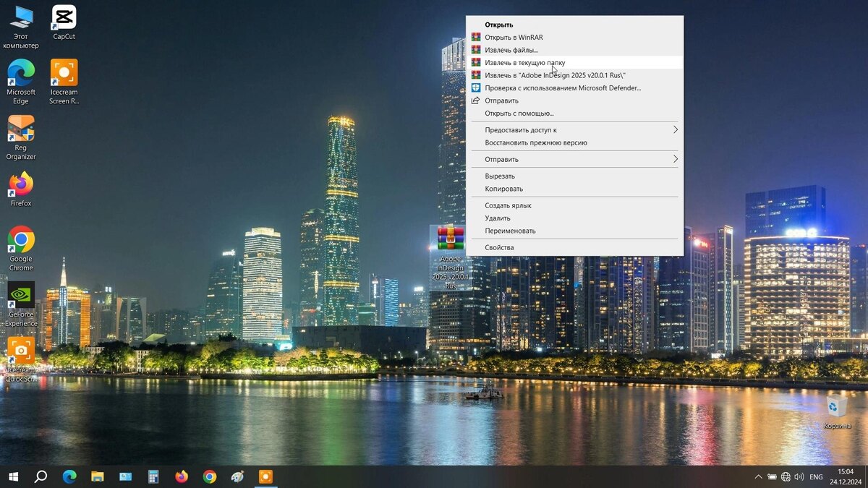Open the 'Этот компьютер' desktop icon
The width and height of the screenshot is (868, 488).
(x=21, y=27)
